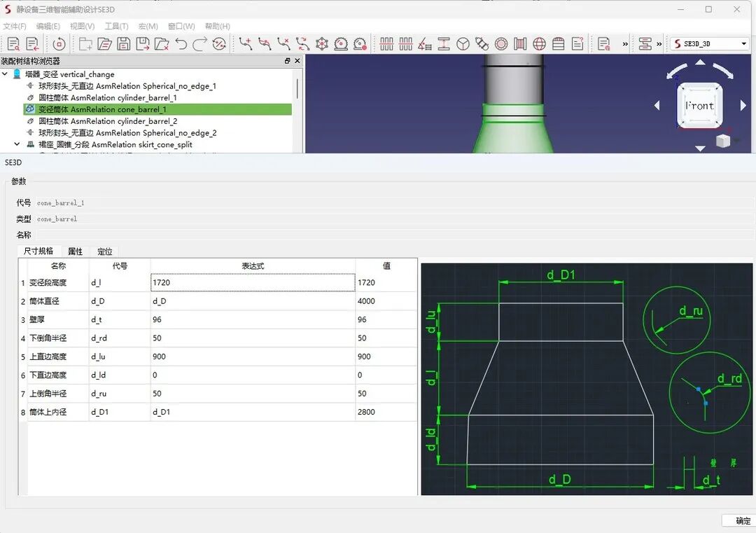The width and height of the screenshot is (756, 533).
Task: Rotate view with navigation cube right arrow
Action: point(743,105)
